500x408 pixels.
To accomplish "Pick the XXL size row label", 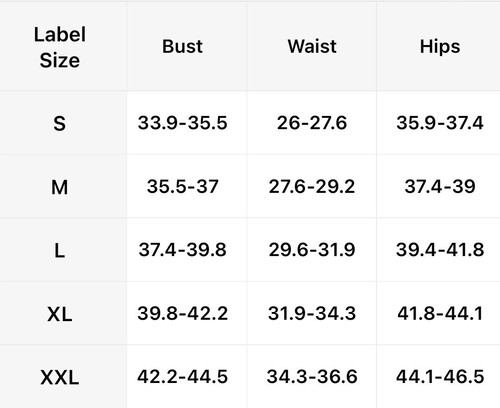I will [60, 378].
